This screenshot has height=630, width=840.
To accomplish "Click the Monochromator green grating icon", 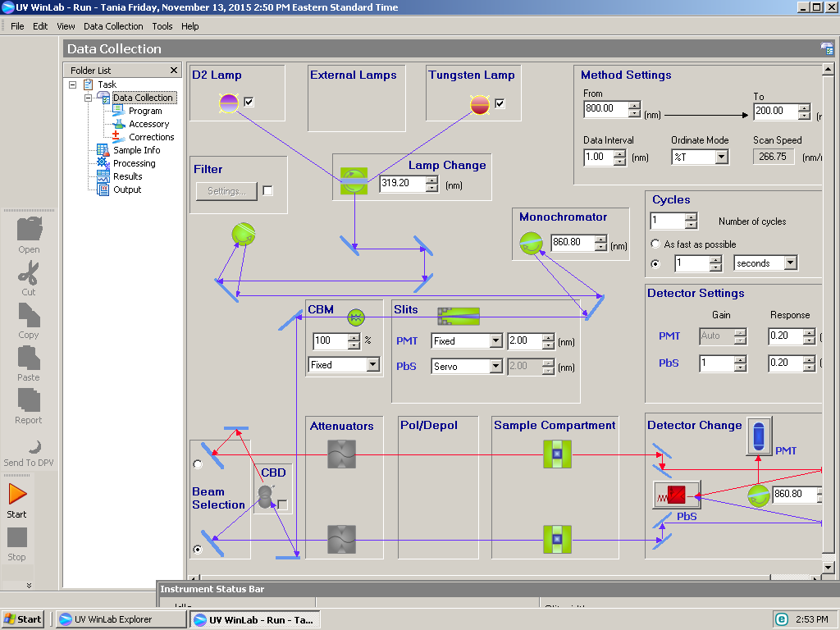I will tap(531, 243).
